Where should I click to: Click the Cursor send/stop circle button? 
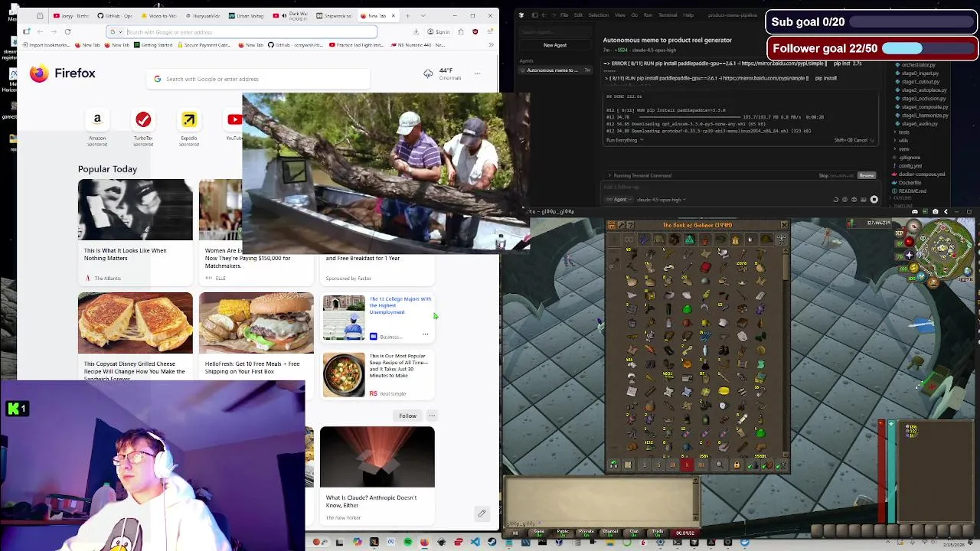[x=874, y=199]
